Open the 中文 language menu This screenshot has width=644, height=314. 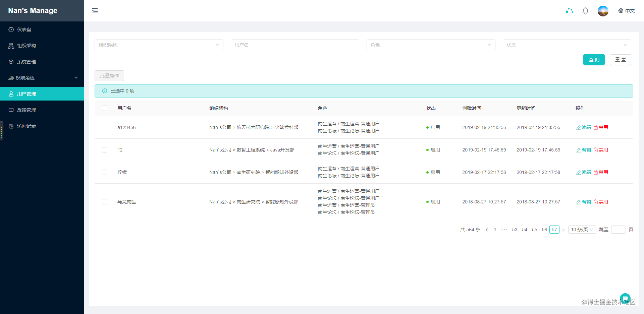click(626, 11)
